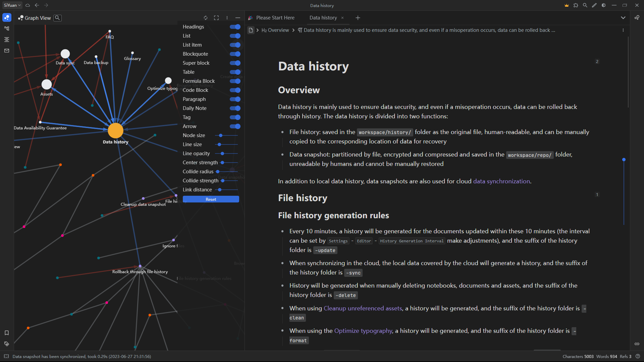
Task: Expand the tab list chevron
Action: coord(623,18)
